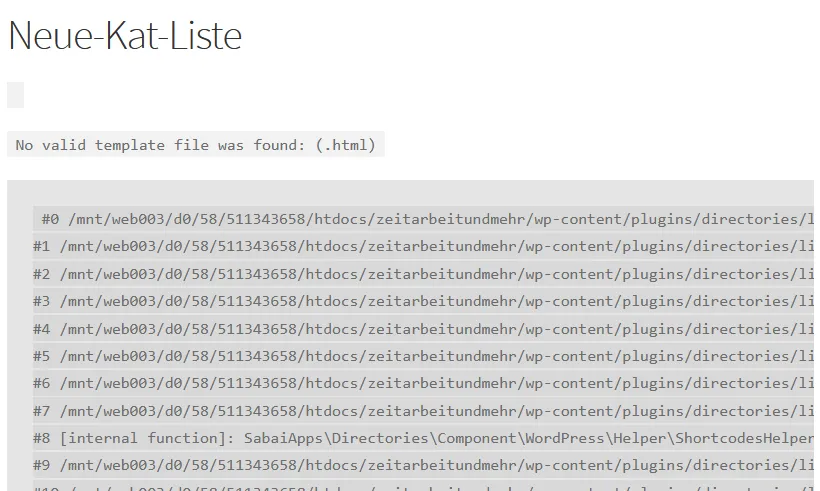Click stack trace line #1
The image size is (820, 491).
(423, 246)
